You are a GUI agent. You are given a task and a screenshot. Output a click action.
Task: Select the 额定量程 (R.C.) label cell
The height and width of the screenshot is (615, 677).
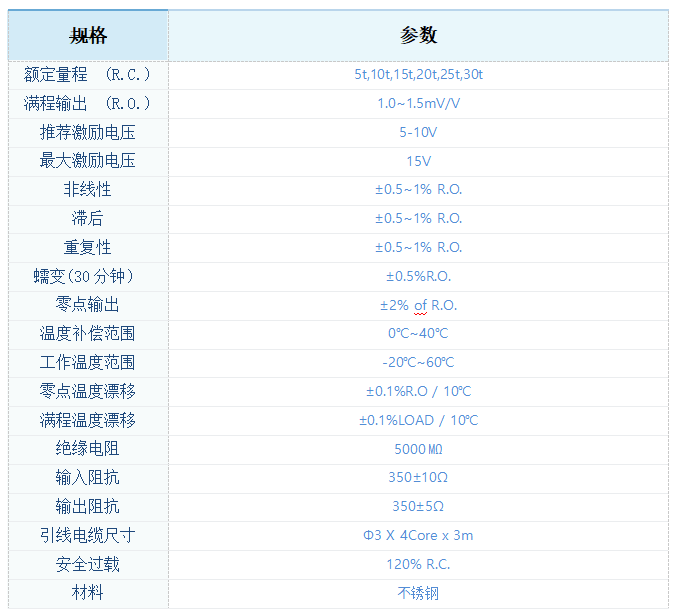[88, 75]
